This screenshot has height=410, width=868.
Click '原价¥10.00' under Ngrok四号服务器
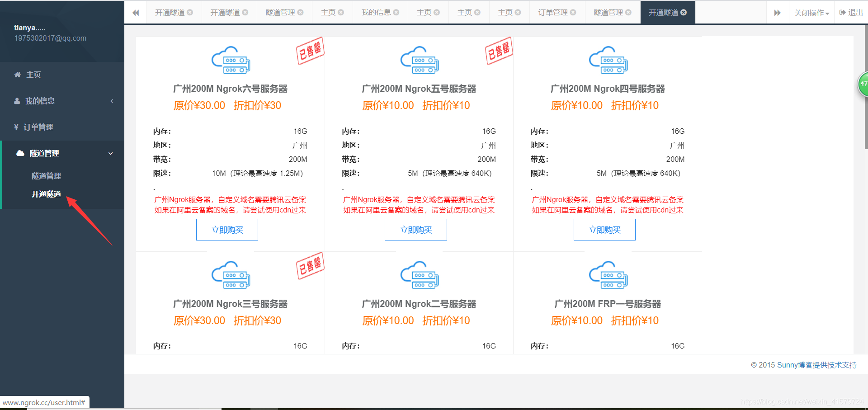[577, 105]
